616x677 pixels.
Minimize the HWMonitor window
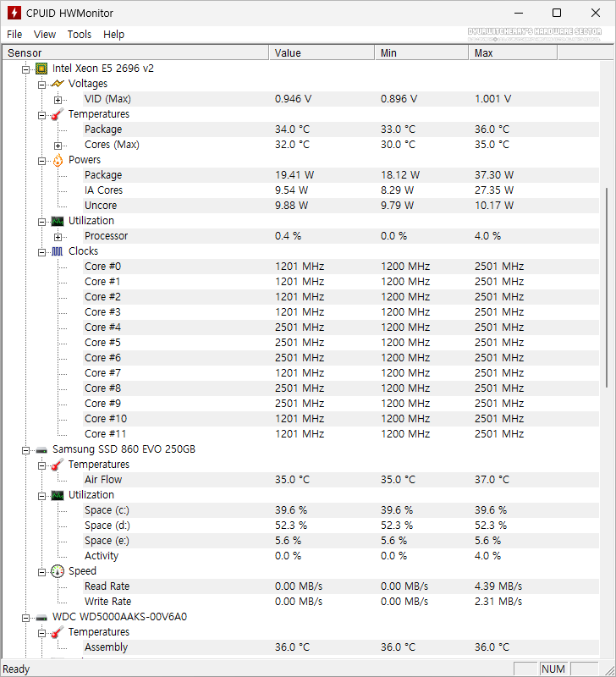pyautogui.click(x=519, y=13)
